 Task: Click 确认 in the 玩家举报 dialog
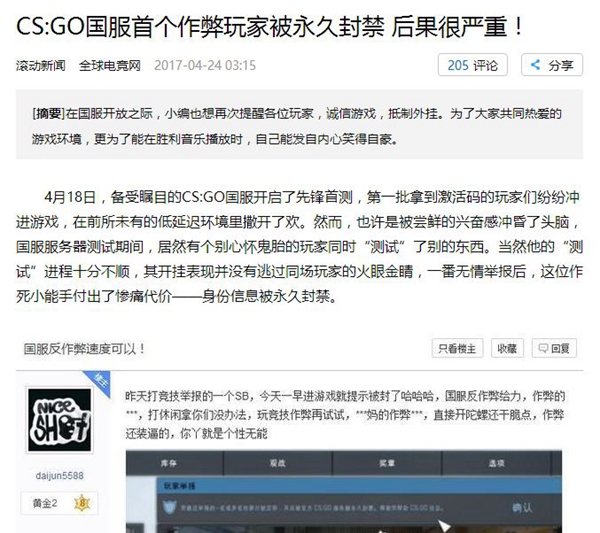522,508
